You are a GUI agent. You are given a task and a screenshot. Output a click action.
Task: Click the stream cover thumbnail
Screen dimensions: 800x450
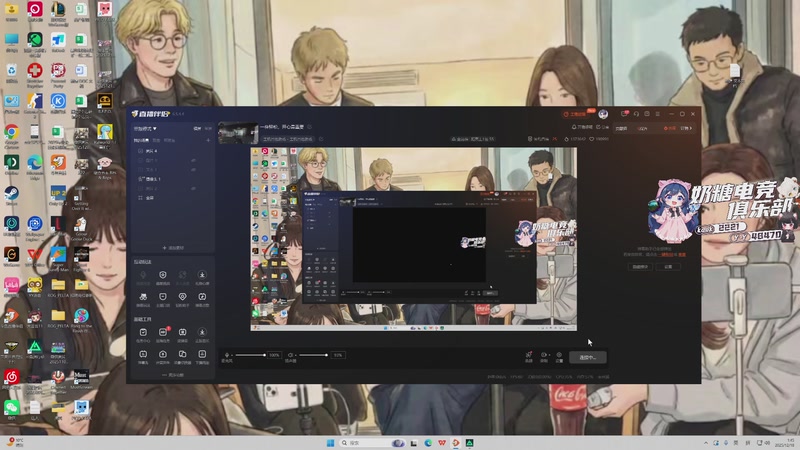pyautogui.click(x=238, y=133)
